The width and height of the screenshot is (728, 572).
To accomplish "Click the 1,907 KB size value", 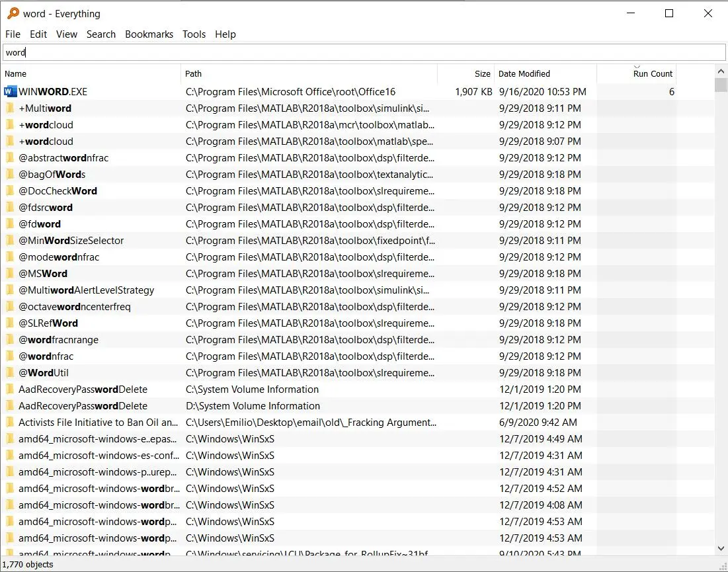I will coord(473,91).
